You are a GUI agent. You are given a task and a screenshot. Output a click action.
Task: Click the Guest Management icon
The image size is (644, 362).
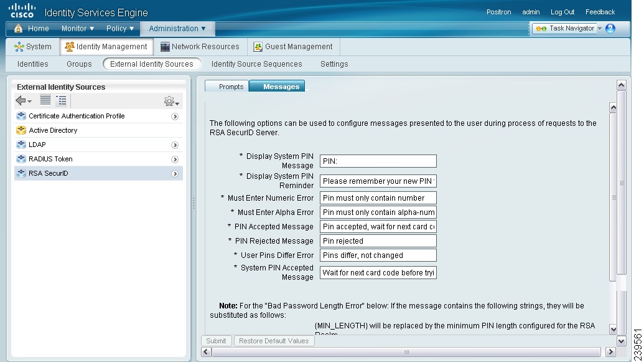258,47
